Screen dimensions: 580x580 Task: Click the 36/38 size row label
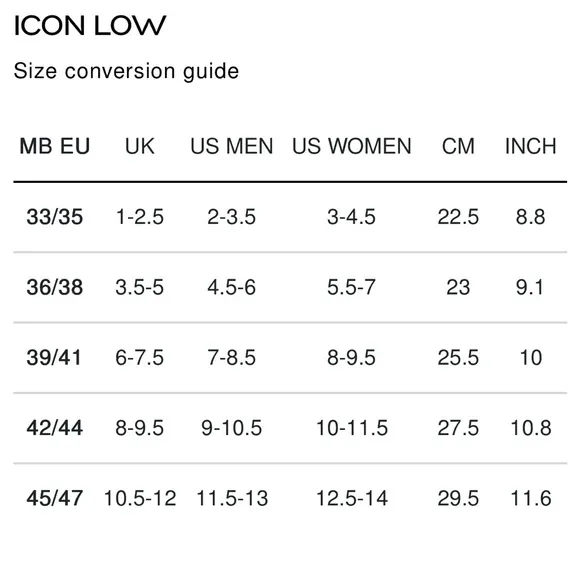click(x=55, y=287)
